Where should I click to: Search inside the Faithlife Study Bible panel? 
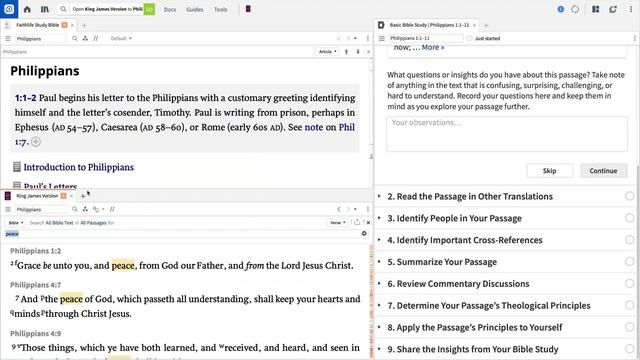coord(75,38)
